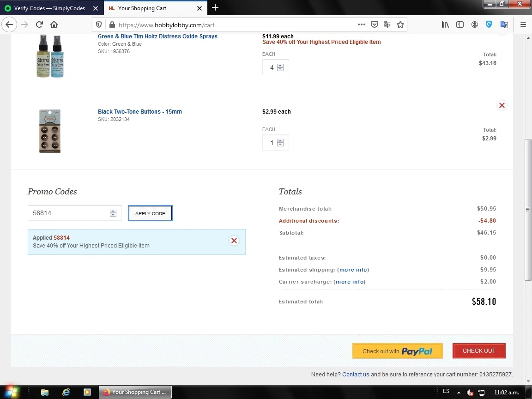Screen dimensions: 532x399
Task: Open a new browser tab
Action: tap(215, 8)
